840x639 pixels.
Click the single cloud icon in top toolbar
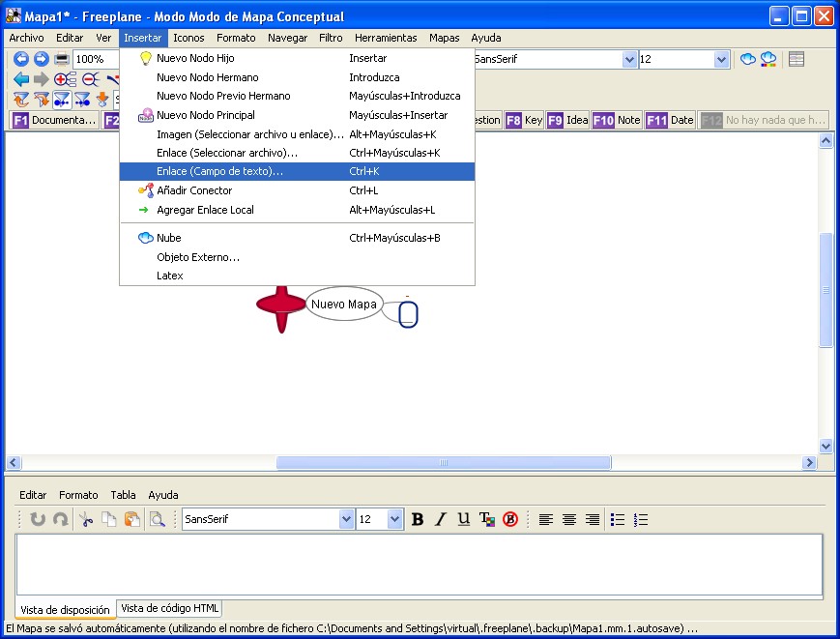(x=748, y=59)
